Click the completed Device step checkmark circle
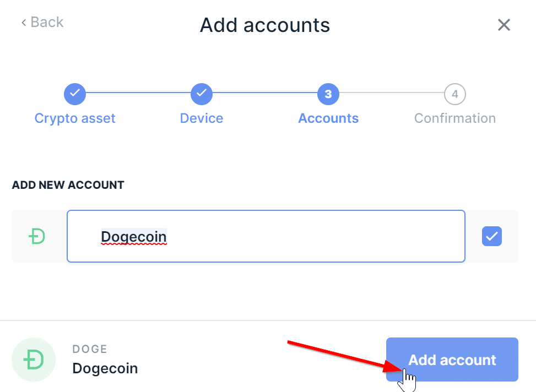 [202, 94]
